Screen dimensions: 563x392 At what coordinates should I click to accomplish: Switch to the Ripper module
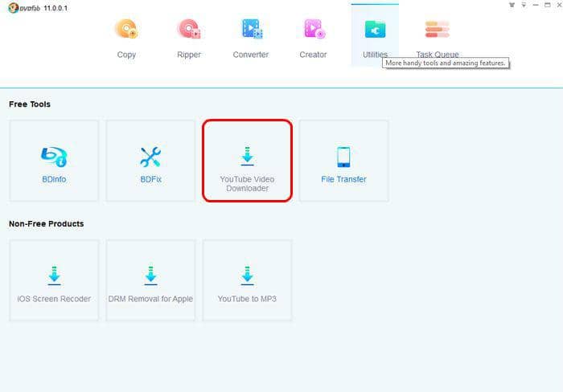click(189, 39)
